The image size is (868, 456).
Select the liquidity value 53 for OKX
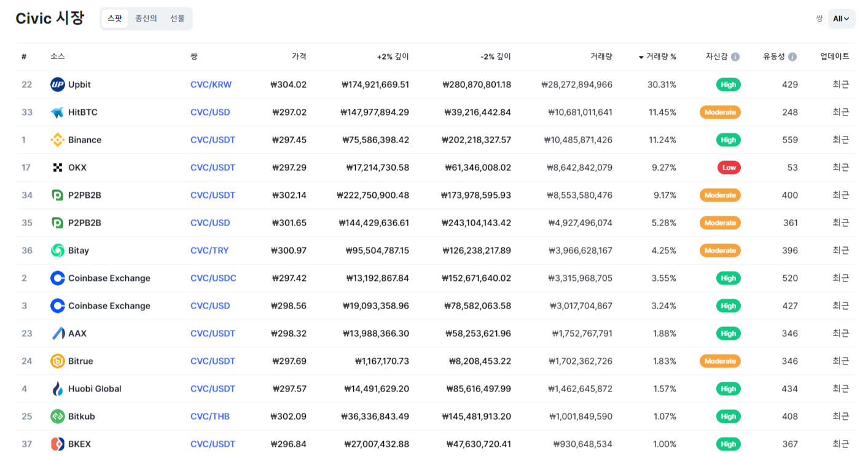[x=792, y=168]
